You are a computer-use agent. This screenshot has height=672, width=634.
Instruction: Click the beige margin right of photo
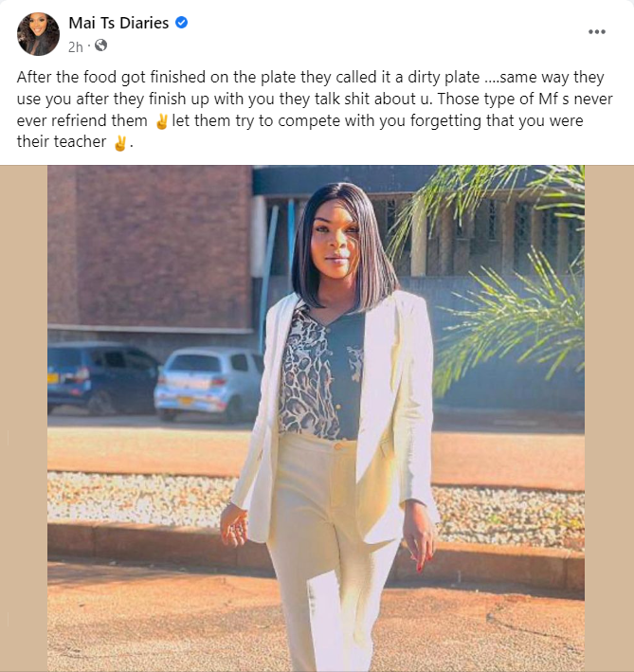click(609, 418)
